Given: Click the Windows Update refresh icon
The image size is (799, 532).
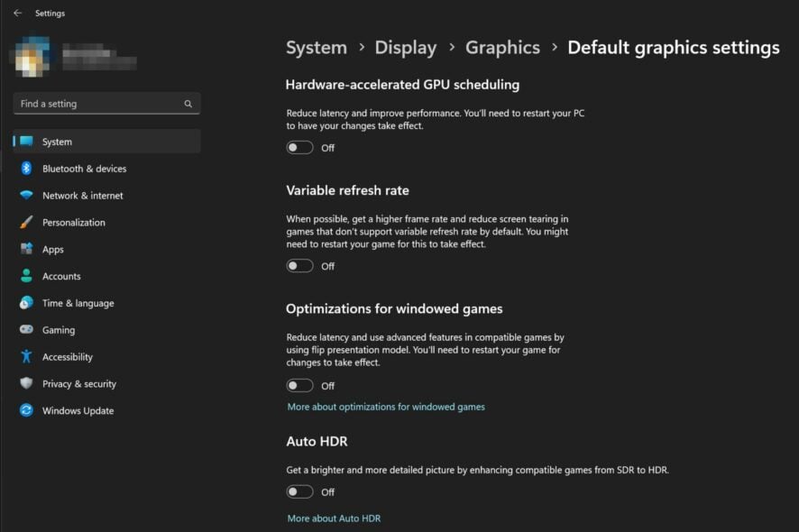Looking at the screenshot, I should coord(26,410).
